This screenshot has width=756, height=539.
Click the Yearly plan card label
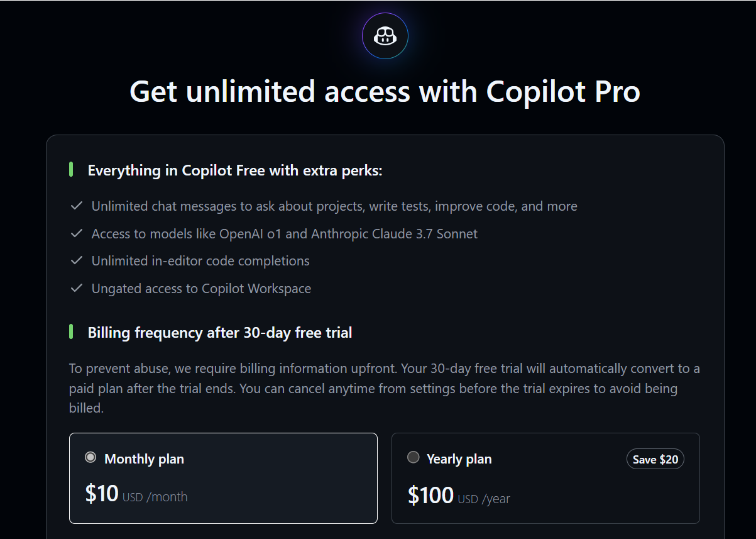tap(459, 459)
